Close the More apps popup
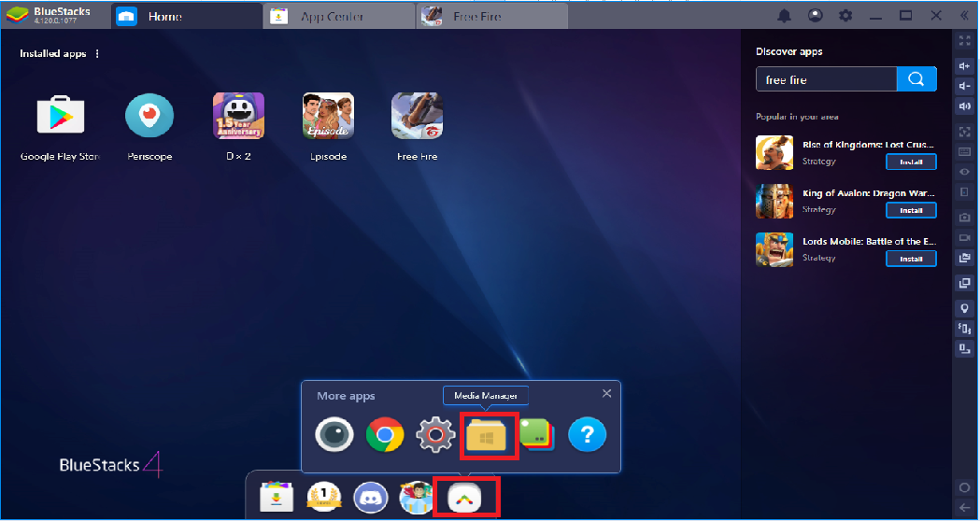The height and width of the screenshot is (521, 980). 606,394
